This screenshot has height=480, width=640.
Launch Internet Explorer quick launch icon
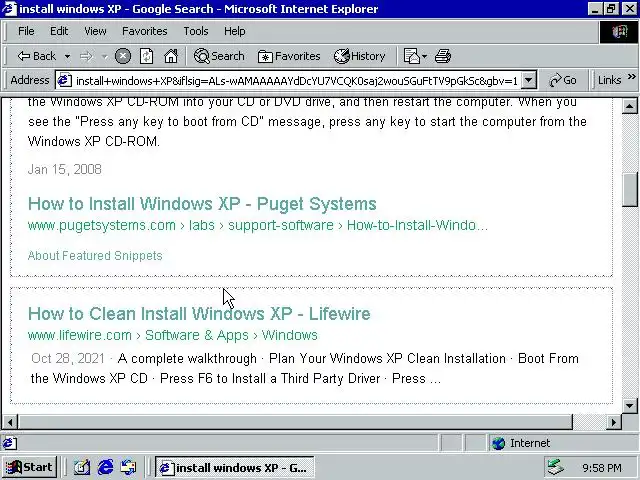tap(105, 467)
